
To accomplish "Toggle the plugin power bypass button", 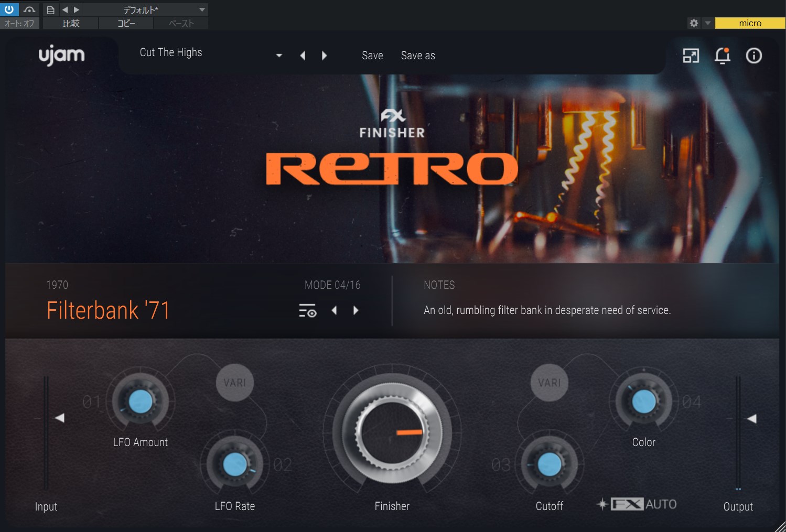I will coord(9,9).
